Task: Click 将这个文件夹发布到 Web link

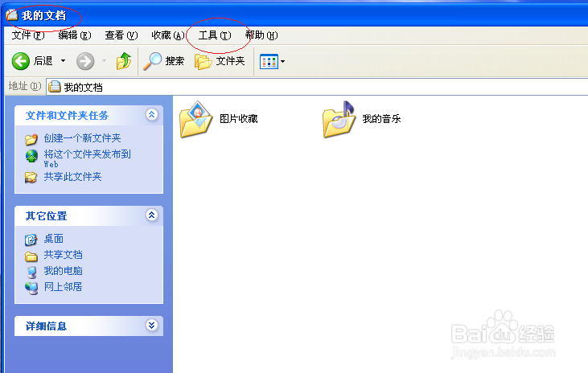Action: tap(87, 158)
